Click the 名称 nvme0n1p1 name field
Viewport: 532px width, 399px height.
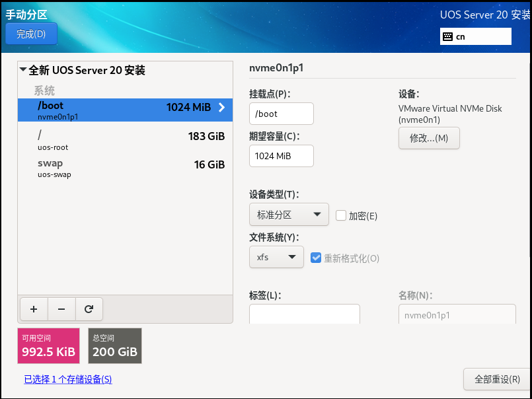(457, 314)
